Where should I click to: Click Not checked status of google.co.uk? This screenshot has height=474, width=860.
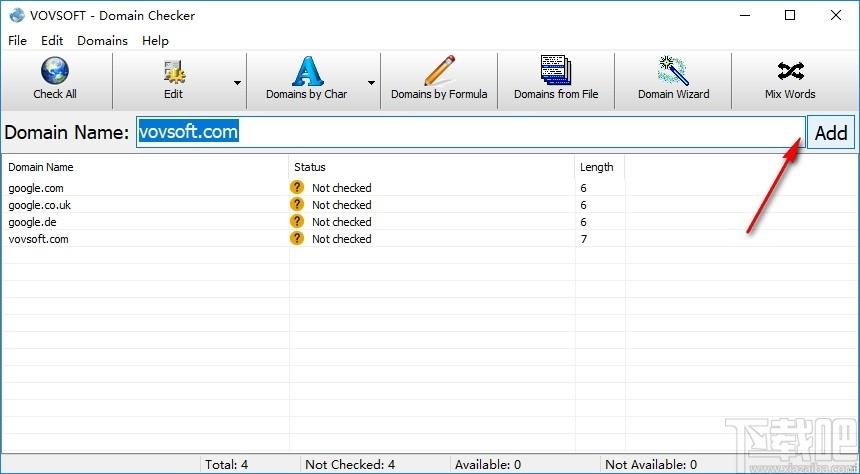click(342, 205)
